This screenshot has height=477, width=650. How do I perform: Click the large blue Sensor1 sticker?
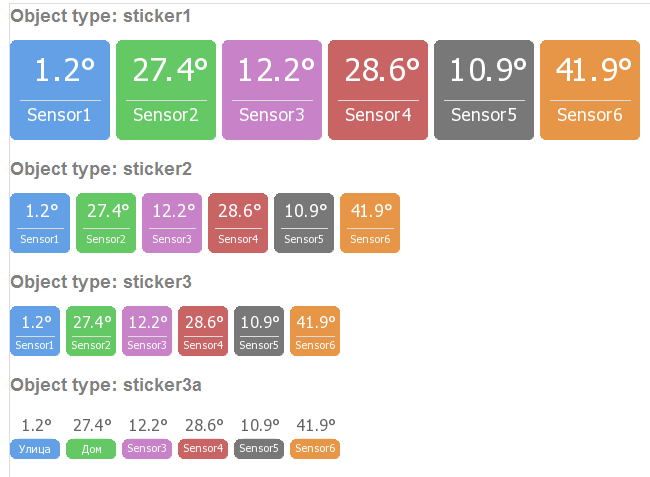(x=59, y=89)
